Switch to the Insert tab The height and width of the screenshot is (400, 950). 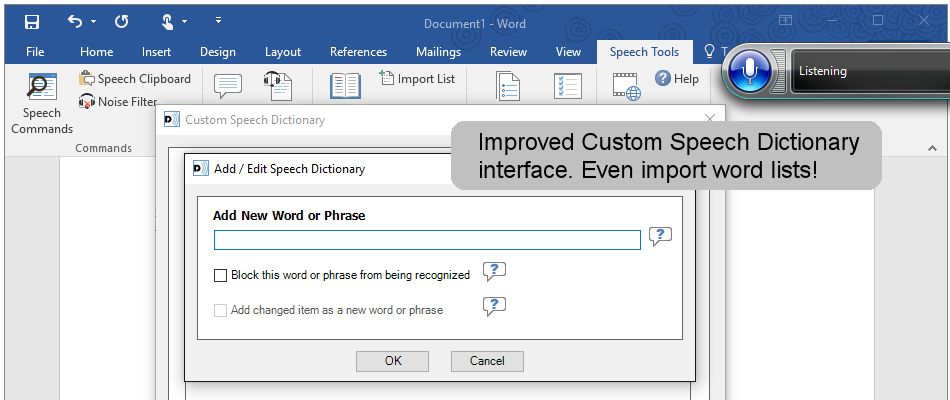[156, 52]
